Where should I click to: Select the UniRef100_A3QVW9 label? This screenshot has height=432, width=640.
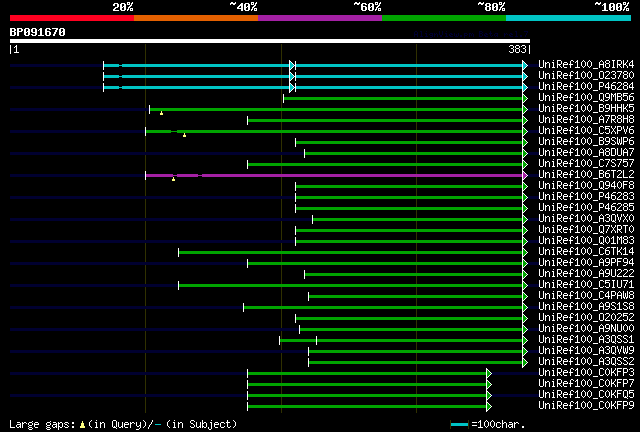(586, 351)
